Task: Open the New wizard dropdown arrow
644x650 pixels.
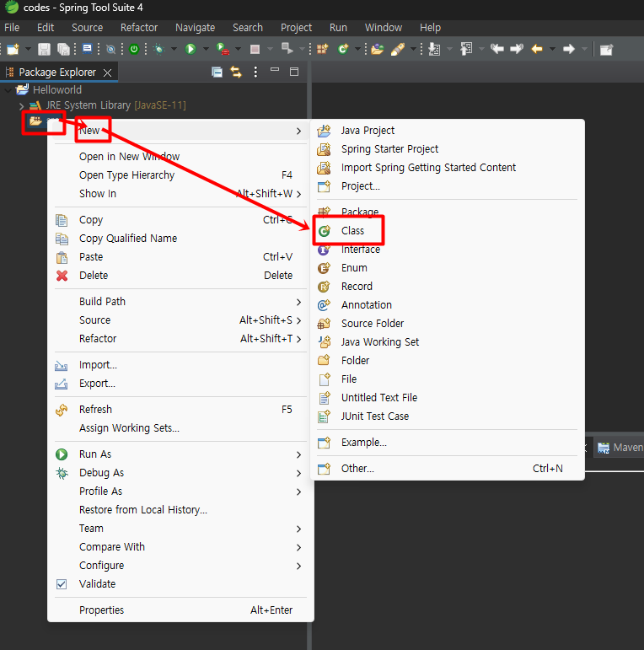Action: (28, 50)
